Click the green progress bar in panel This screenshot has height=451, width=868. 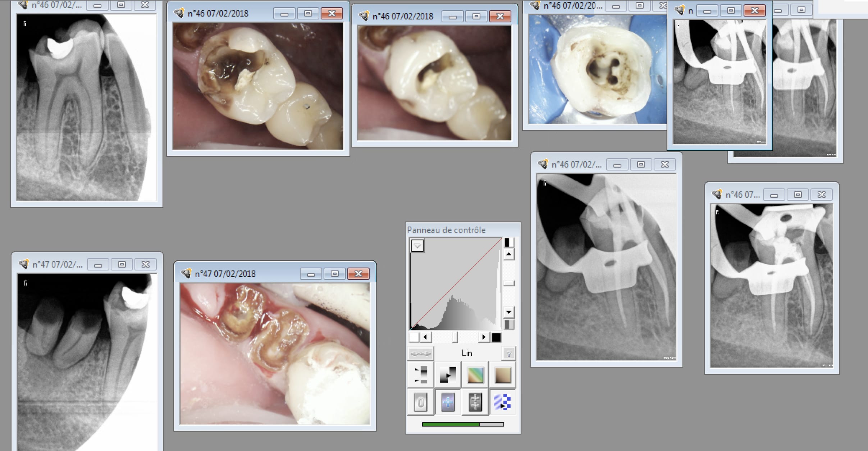point(451,424)
